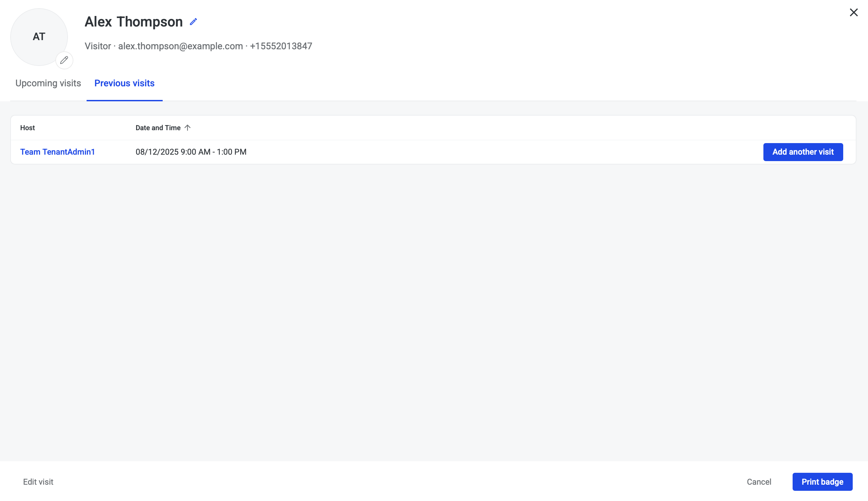This screenshot has width=868, height=501.
Task: Cancel the visitor dialog
Action: (x=759, y=481)
